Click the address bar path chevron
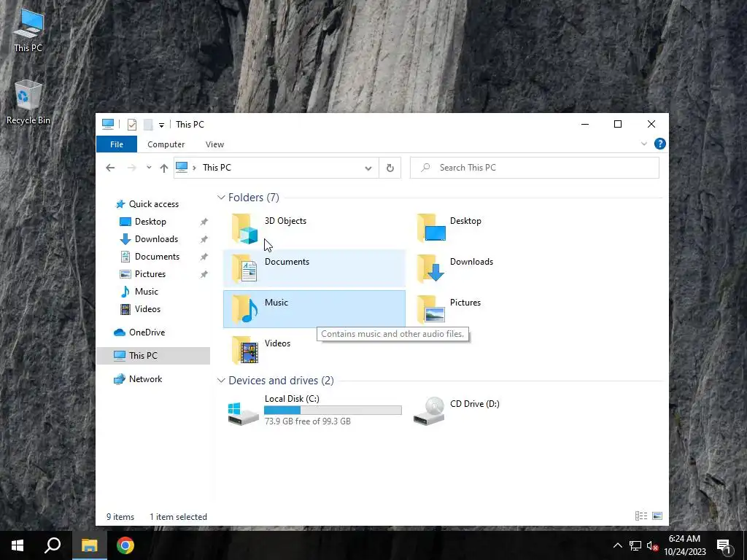The image size is (747, 560). (x=194, y=168)
